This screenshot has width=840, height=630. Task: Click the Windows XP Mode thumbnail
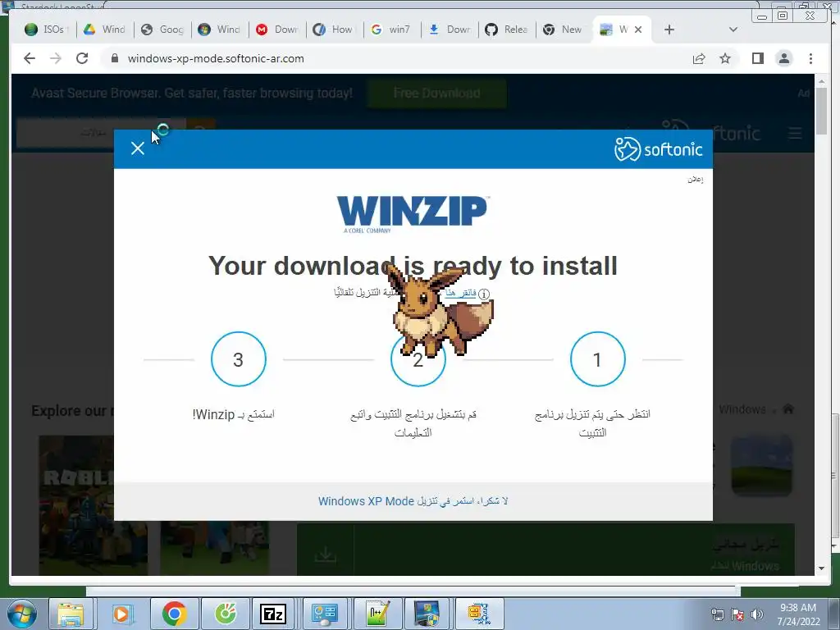point(761,465)
